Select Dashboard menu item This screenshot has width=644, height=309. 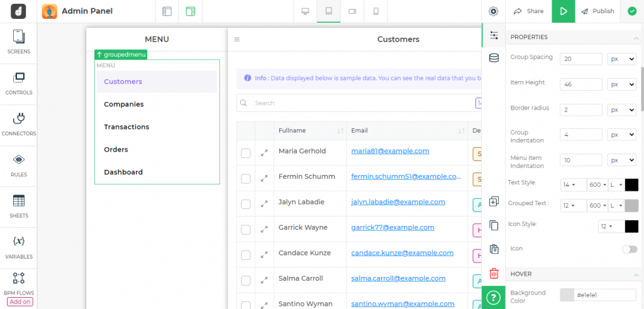click(x=123, y=172)
